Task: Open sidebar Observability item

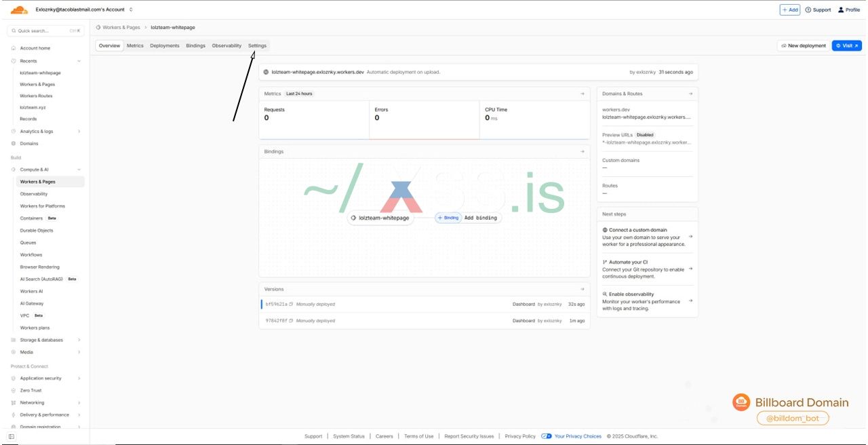Action: tap(34, 194)
